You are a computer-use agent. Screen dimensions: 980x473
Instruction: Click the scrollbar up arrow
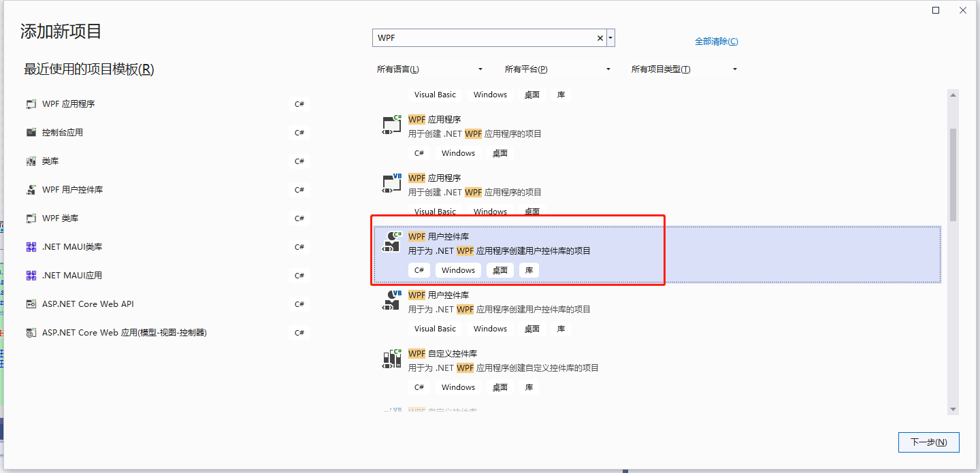953,95
